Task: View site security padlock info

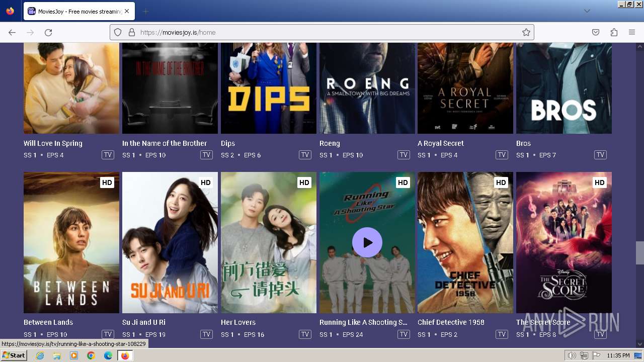Action: click(132, 32)
